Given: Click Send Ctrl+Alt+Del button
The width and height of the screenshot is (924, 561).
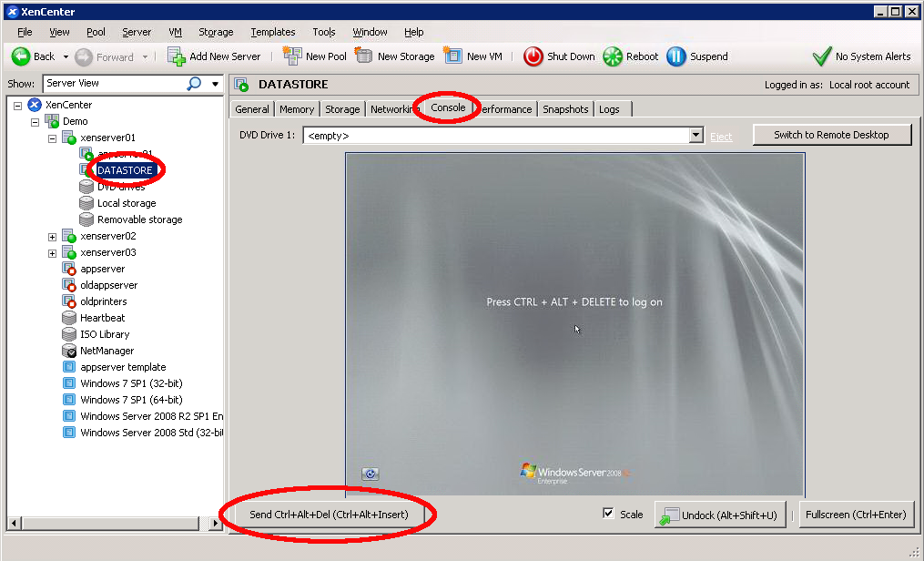Looking at the screenshot, I should [x=329, y=515].
